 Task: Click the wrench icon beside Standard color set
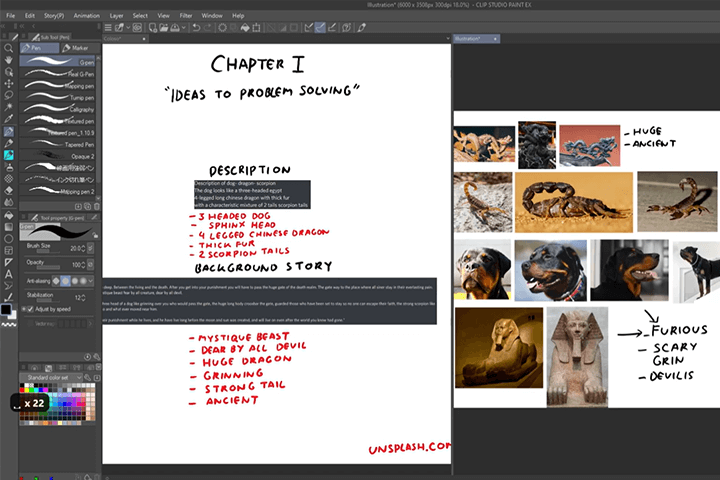click(x=87, y=377)
